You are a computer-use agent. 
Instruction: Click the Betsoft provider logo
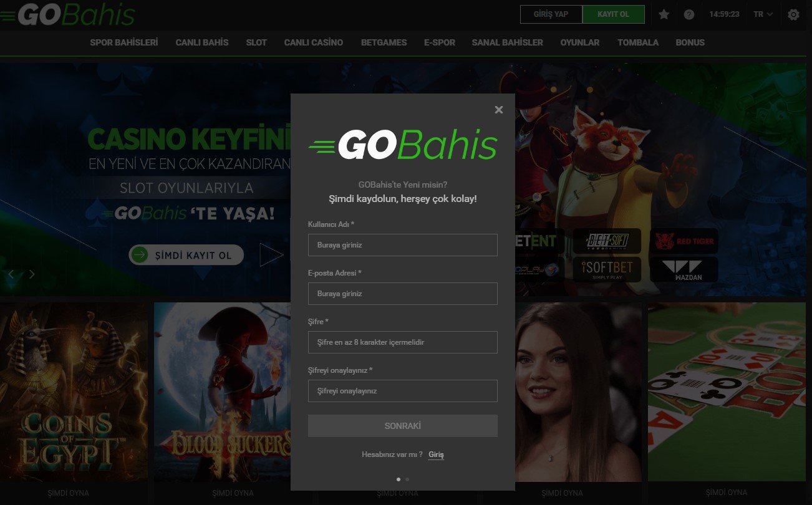(x=607, y=241)
